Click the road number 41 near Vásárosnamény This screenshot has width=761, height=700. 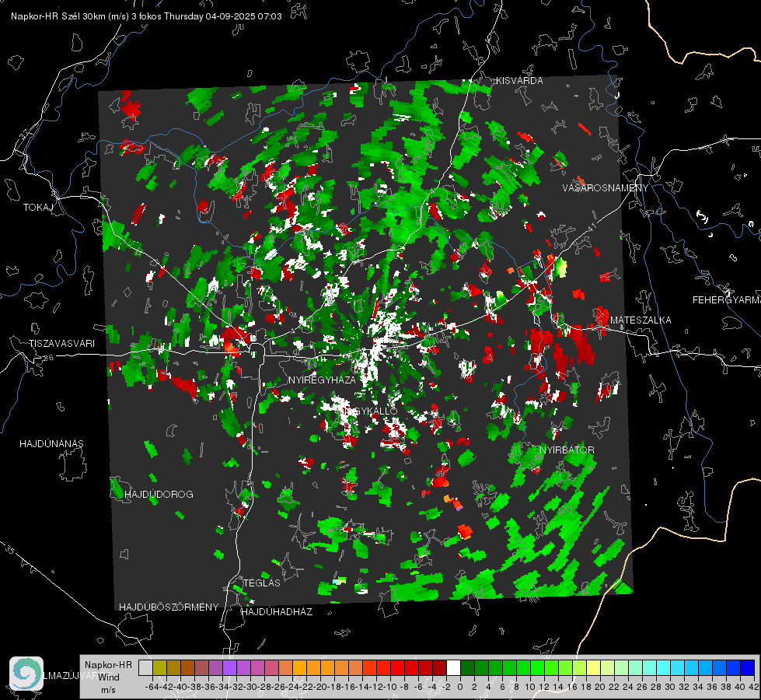coord(591,227)
